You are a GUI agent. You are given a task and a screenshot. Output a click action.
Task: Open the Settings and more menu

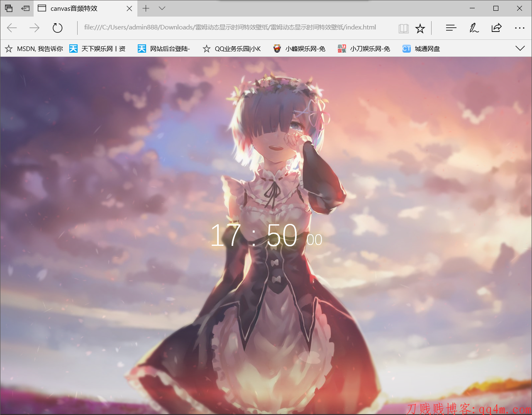520,28
